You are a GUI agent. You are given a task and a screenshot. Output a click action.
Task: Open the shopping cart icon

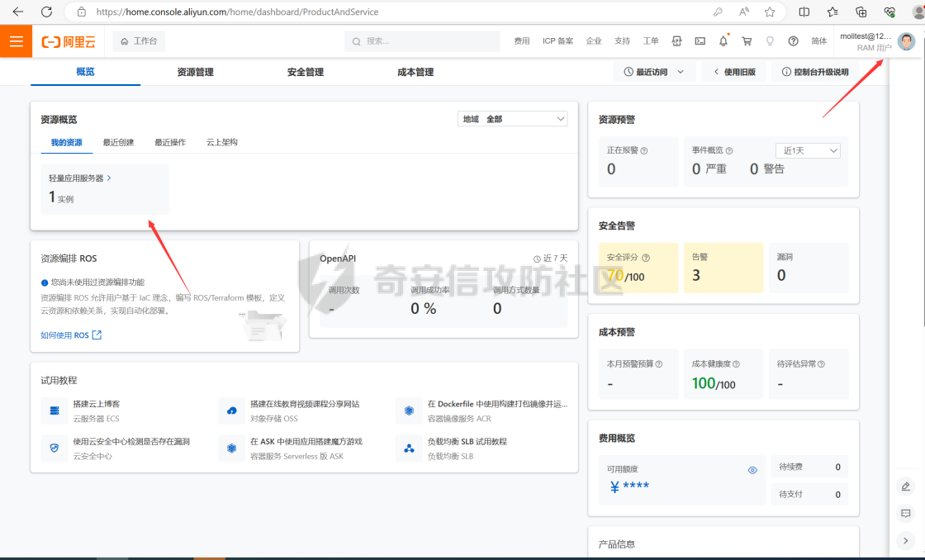point(747,41)
